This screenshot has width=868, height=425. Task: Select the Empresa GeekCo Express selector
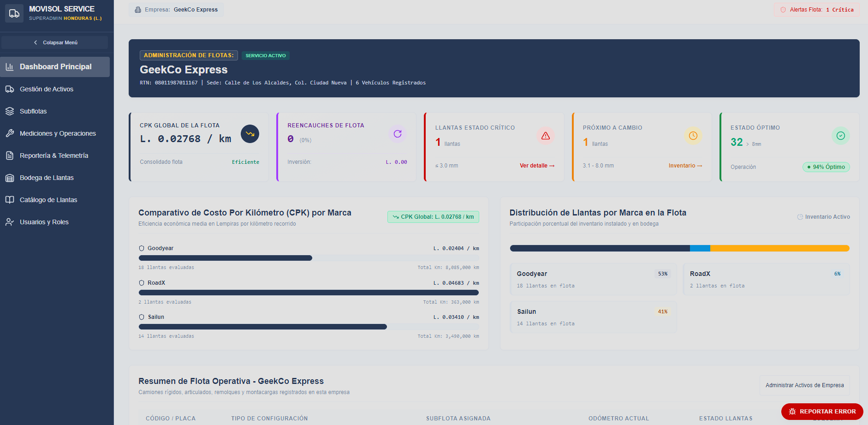coord(176,10)
